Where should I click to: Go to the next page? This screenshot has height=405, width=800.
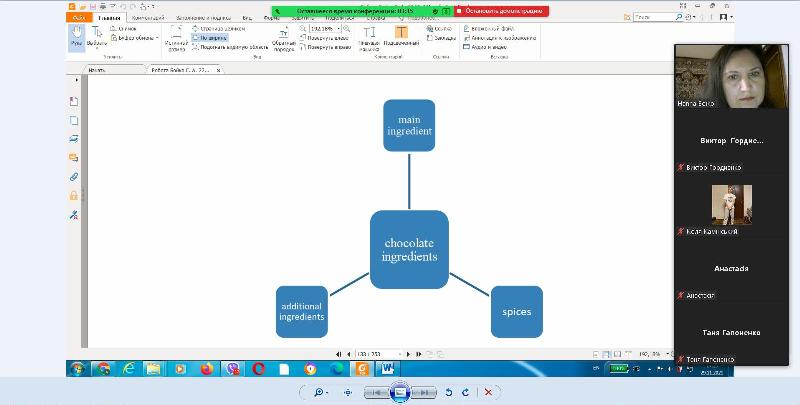(x=408, y=354)
